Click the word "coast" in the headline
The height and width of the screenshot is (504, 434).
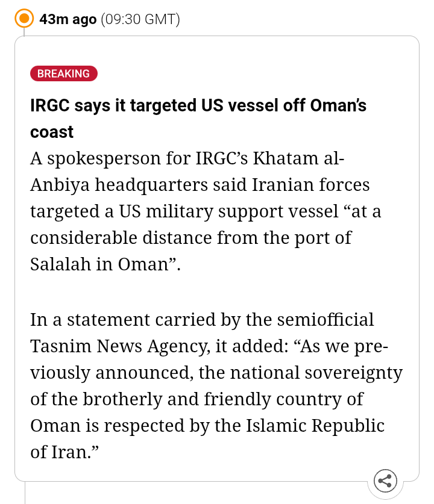tap(52, 132)
